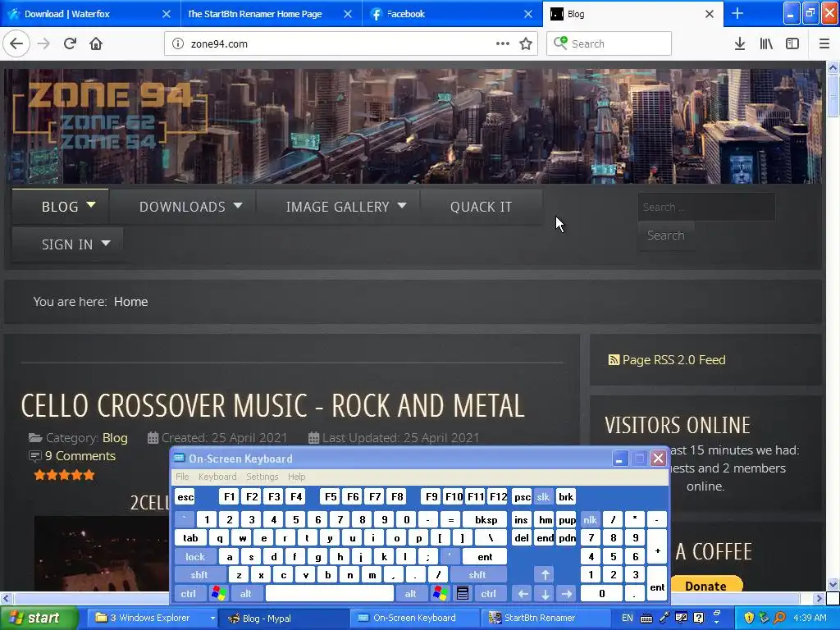Open the browser hamburger menu
The width and height of the screenshot is (840, 630).
click(824, 43)
